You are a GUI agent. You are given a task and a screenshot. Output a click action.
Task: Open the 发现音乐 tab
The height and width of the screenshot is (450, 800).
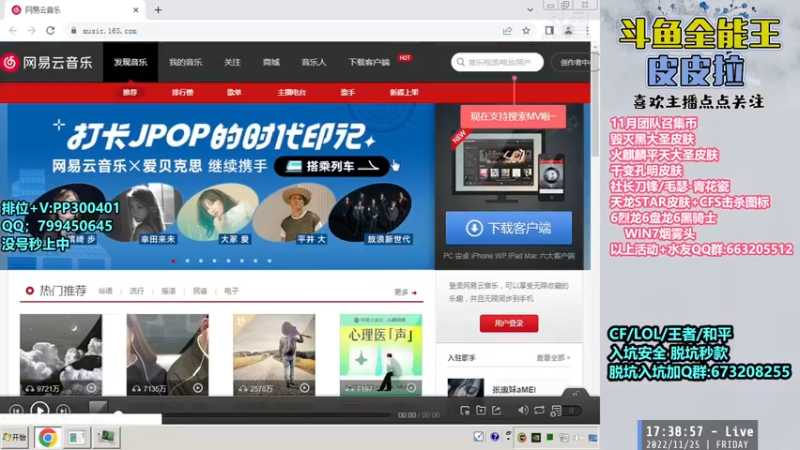(x=131, y=62)
